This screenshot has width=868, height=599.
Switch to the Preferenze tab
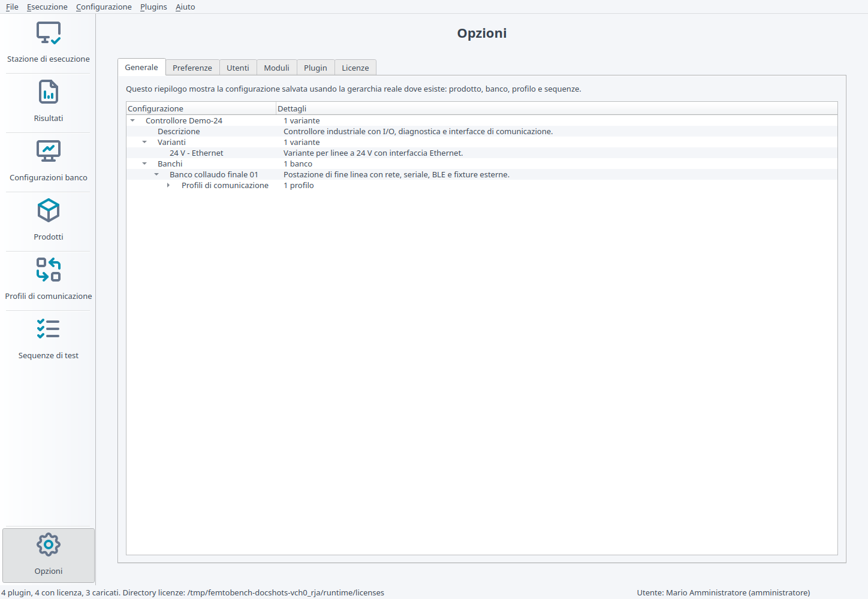point(192,68)
